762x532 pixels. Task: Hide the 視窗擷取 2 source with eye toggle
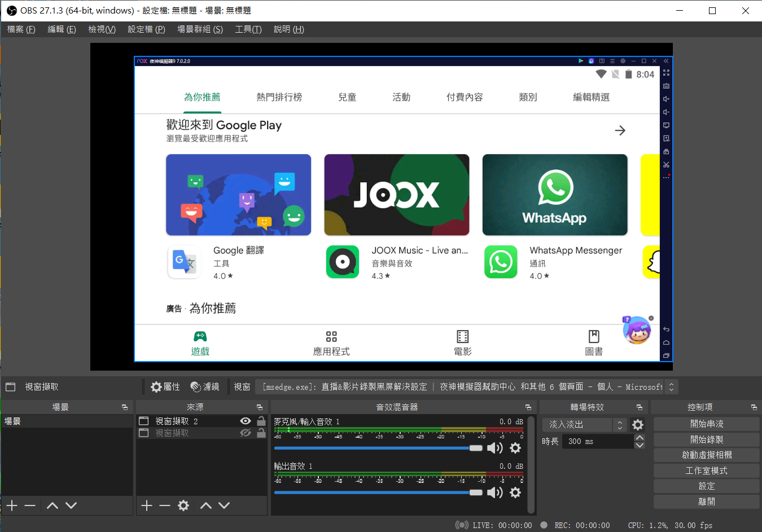(246, 420)
